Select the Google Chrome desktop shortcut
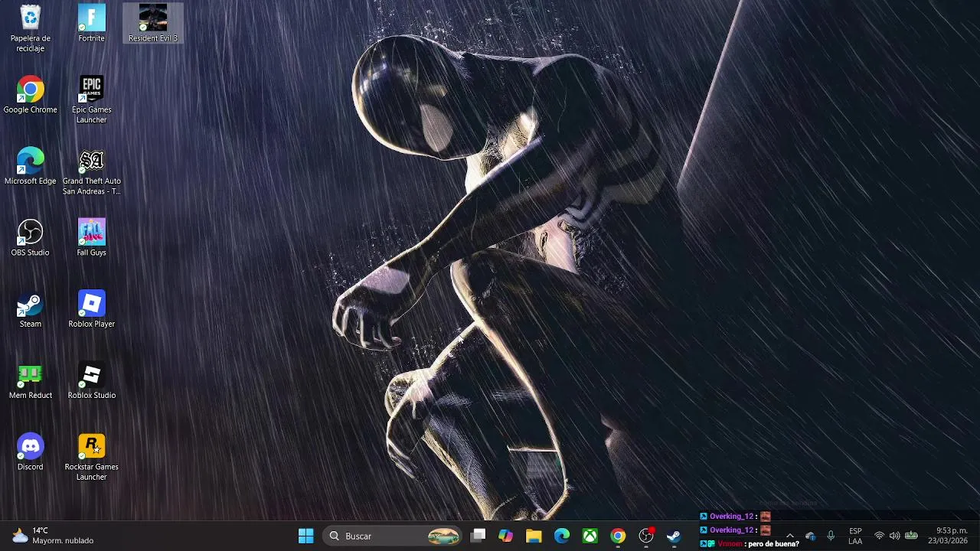This screenshot has height=551, width=980. pos(30,95)
